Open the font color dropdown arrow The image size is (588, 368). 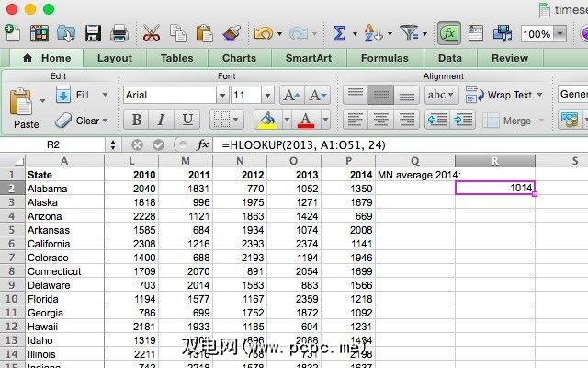click(x=325, y=121)
